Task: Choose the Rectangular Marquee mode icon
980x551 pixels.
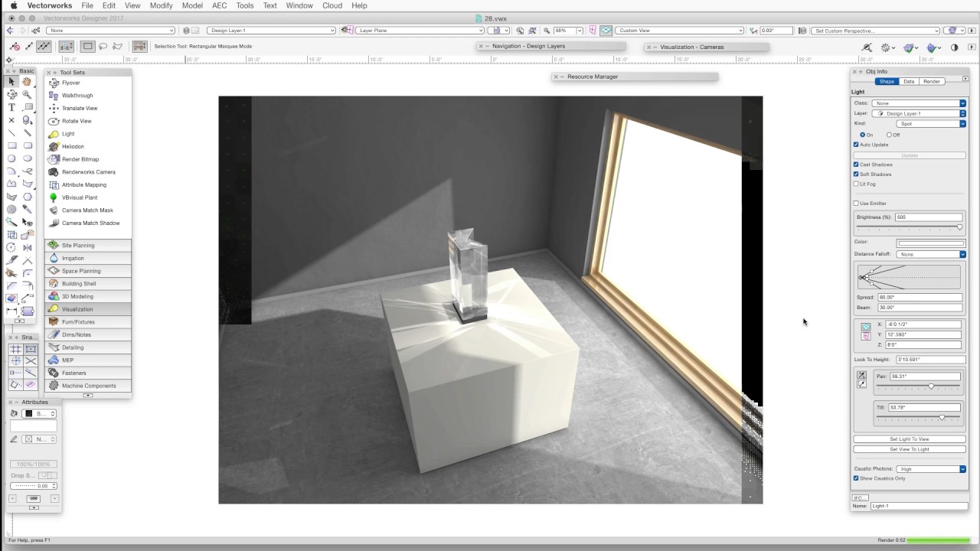Action: (x=88, y=47)
